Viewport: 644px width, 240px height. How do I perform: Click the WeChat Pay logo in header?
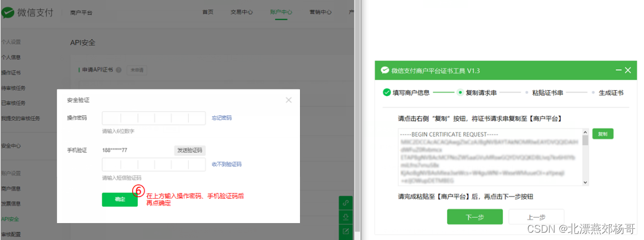click(27, 12)
